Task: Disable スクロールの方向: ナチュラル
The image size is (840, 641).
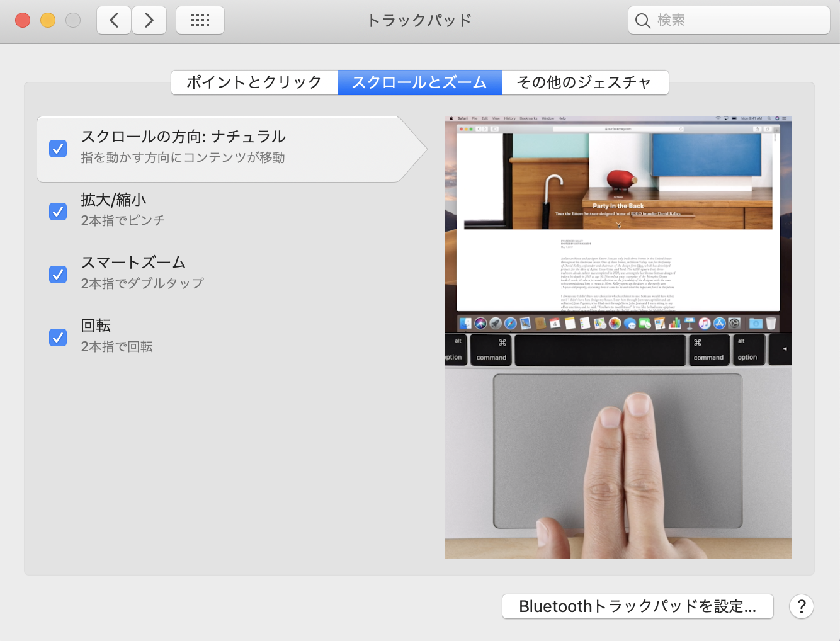Action: (x=57, y=149)
